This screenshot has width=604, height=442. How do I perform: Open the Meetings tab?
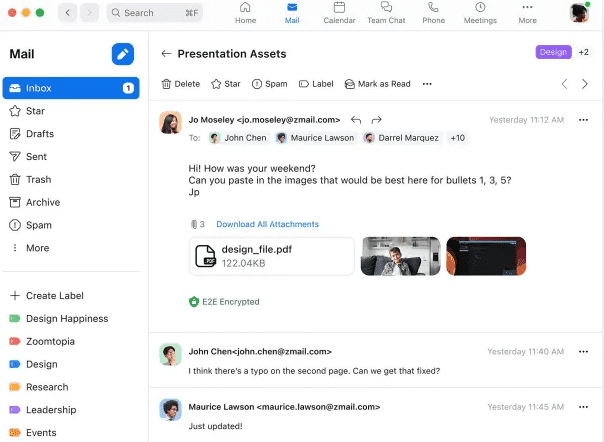tap(480, 13)
